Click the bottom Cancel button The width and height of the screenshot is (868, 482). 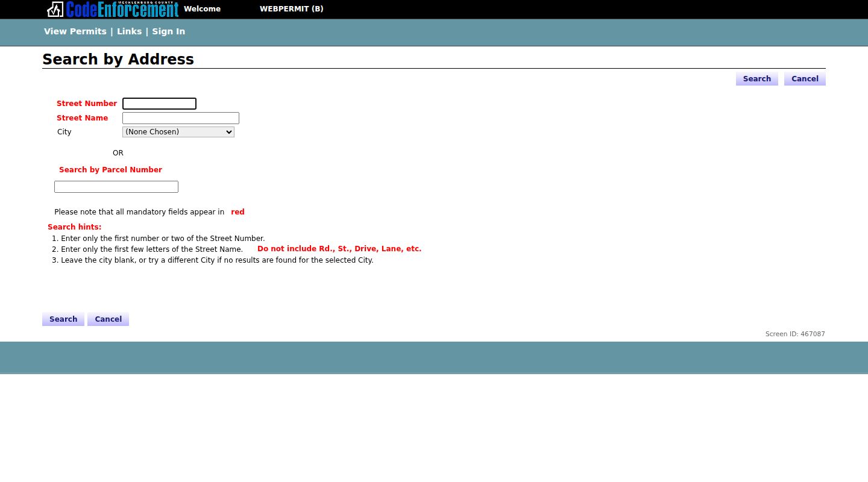[x=108, y=319]
